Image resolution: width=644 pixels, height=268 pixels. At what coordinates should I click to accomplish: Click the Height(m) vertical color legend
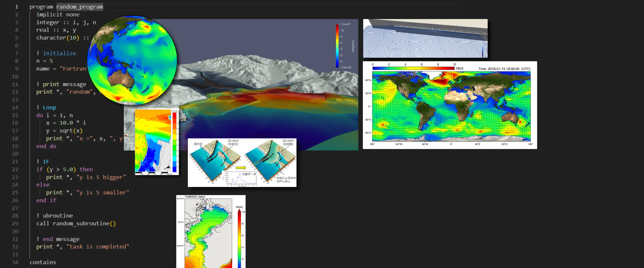[337, 46]
